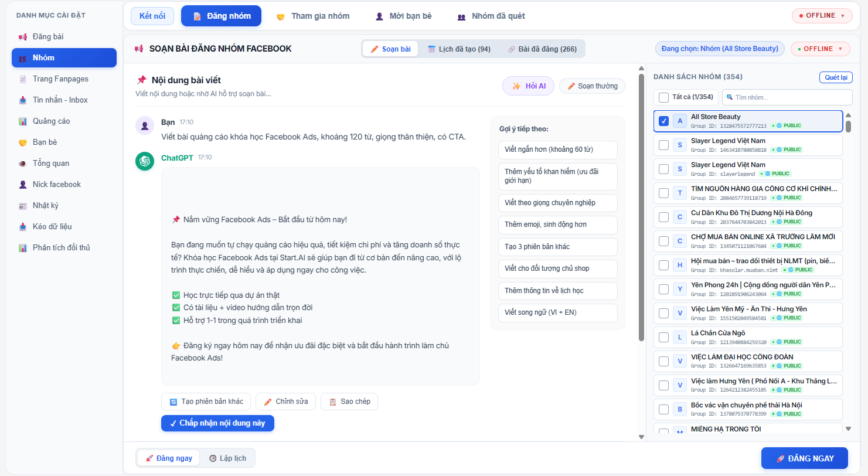Choose suggestion Viết song ngữ (VI + EN)
868x476 pixels.
tap(558, 312)
